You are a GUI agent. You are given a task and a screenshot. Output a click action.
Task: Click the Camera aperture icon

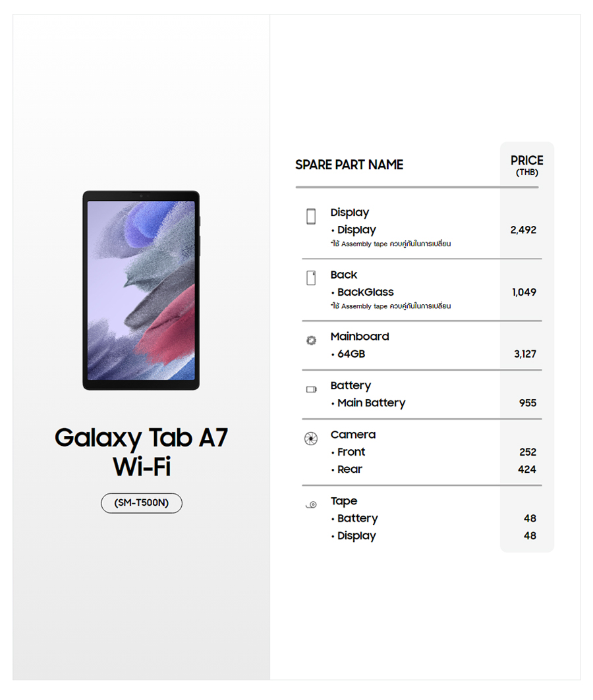(311, 439)
